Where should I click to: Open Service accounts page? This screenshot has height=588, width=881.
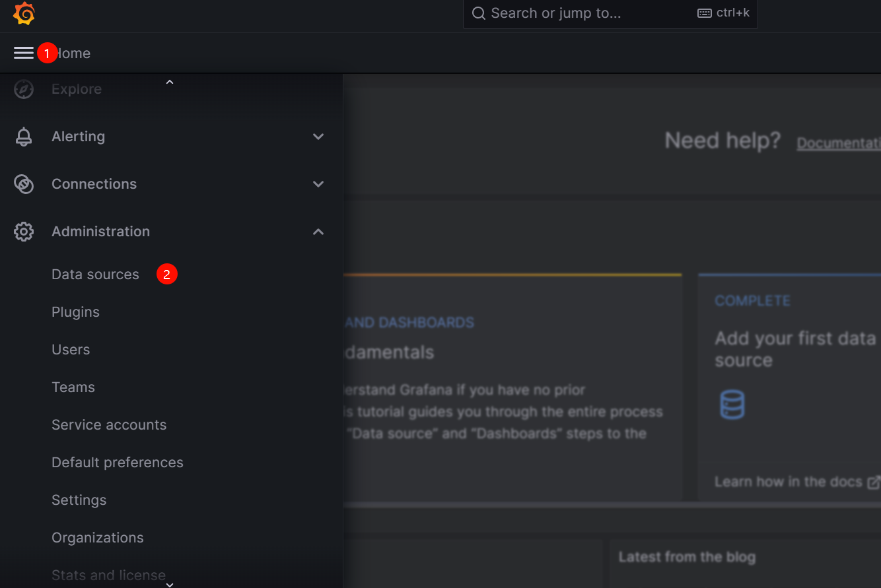pyautogui.click(x=109, y=425)
